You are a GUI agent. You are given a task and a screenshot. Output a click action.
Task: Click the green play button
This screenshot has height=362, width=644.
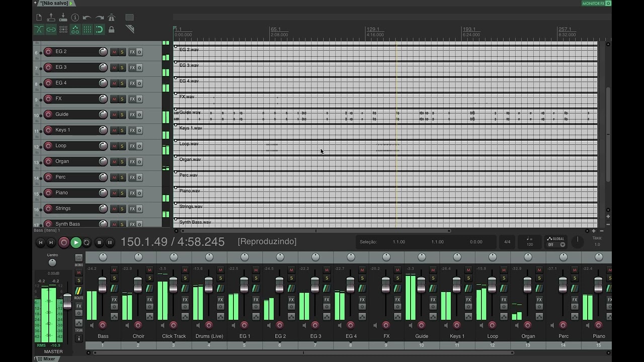[x=76, y=242]
